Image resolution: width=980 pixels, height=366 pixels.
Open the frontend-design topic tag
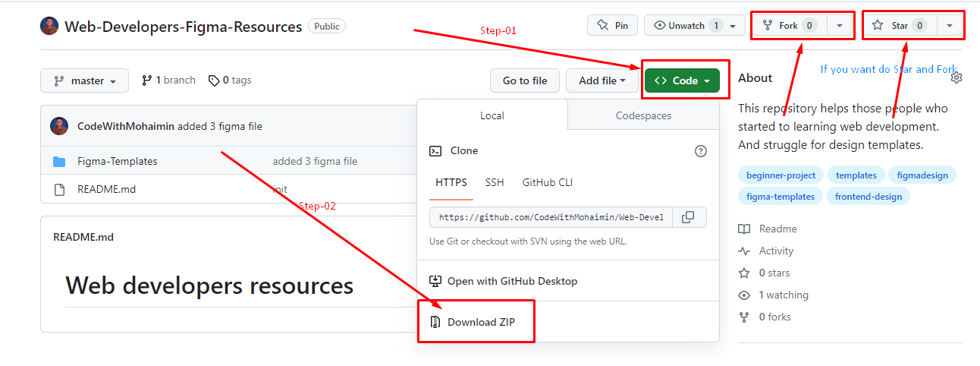868,197
